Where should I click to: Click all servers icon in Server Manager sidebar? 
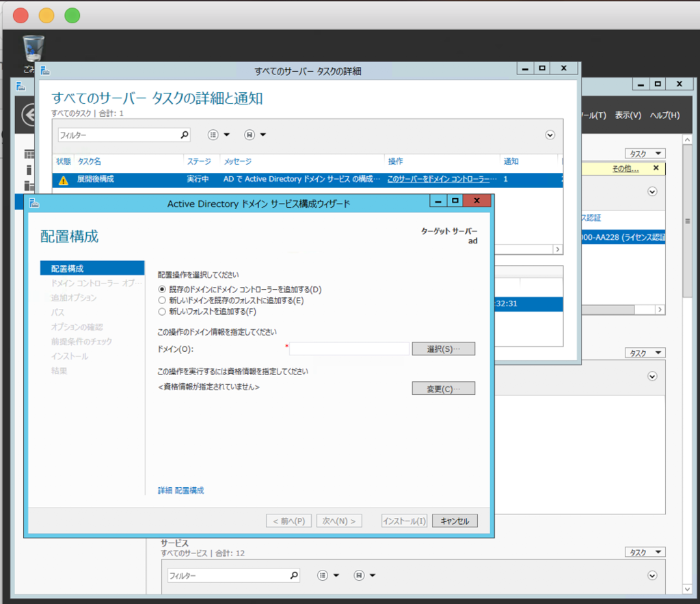pyautogui.click(x=29, y=186)
